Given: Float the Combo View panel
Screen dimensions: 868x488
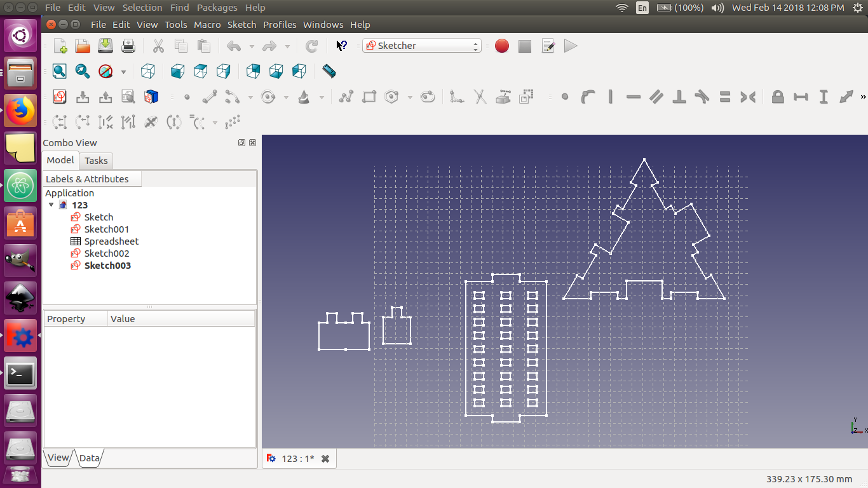Looking at the screenshot, I should pos(241,143).
